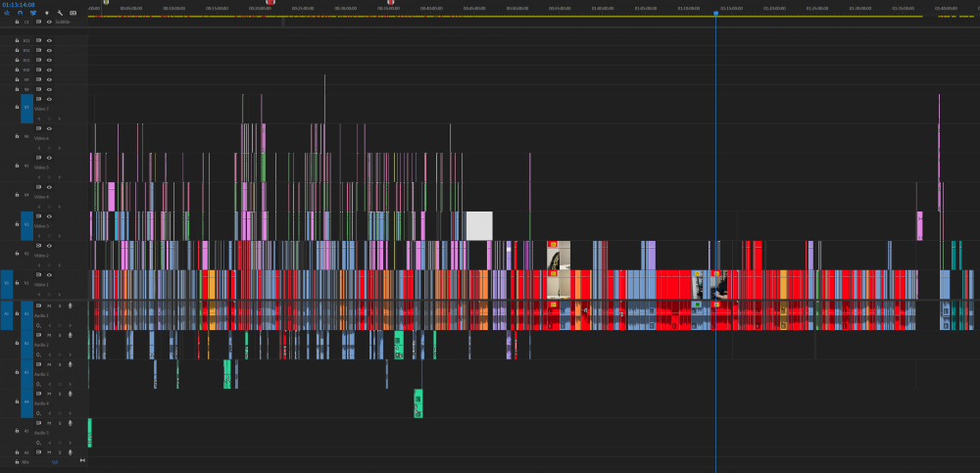Click the A1 source patching button
Image resolution: width=980 pixels, height=473 pixels.
[x=6, y=313]
